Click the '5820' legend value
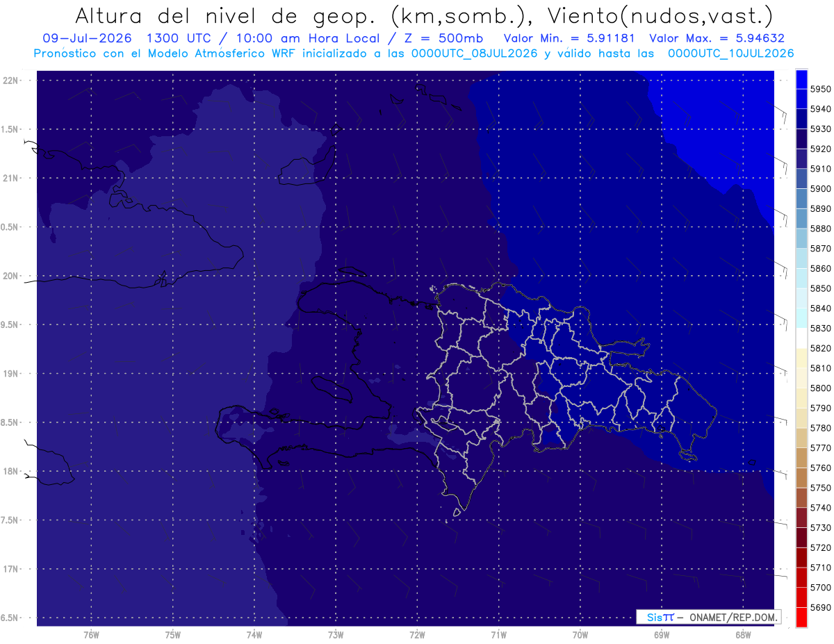The width and height of the screenshot is (834, 644). 821,348
